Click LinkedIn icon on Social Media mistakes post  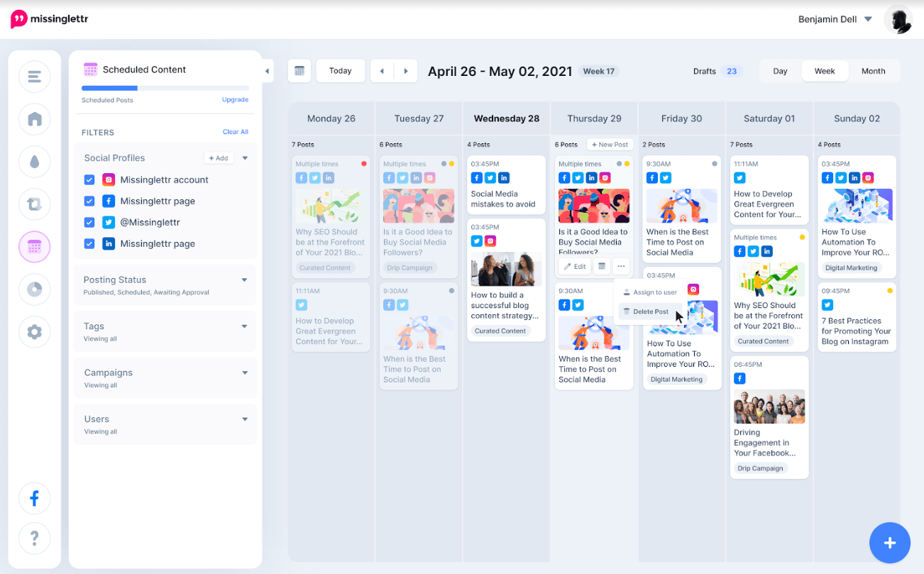(504, 177)
